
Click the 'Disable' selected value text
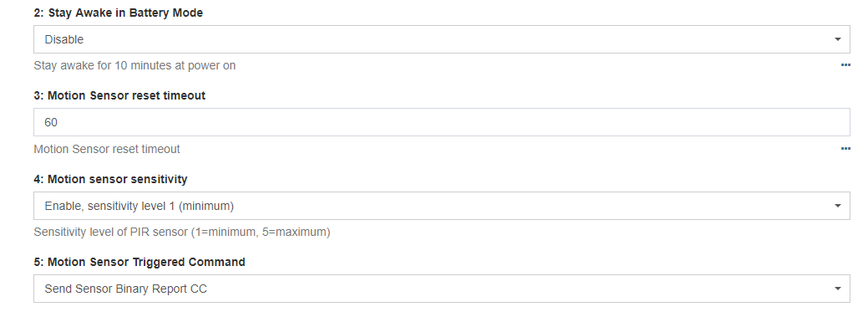64,39
